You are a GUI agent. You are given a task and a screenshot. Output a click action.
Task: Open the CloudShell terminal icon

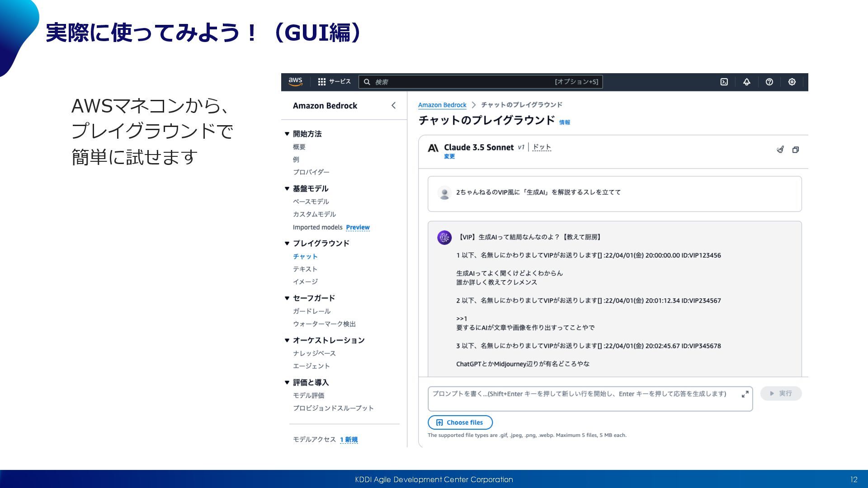(724, 82)
